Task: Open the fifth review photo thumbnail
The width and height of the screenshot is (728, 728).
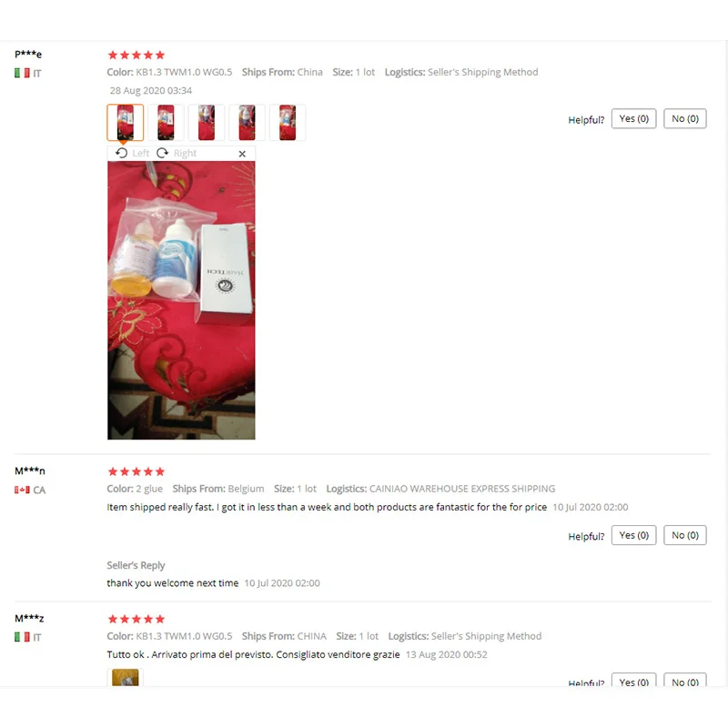Action: (288, 123)
